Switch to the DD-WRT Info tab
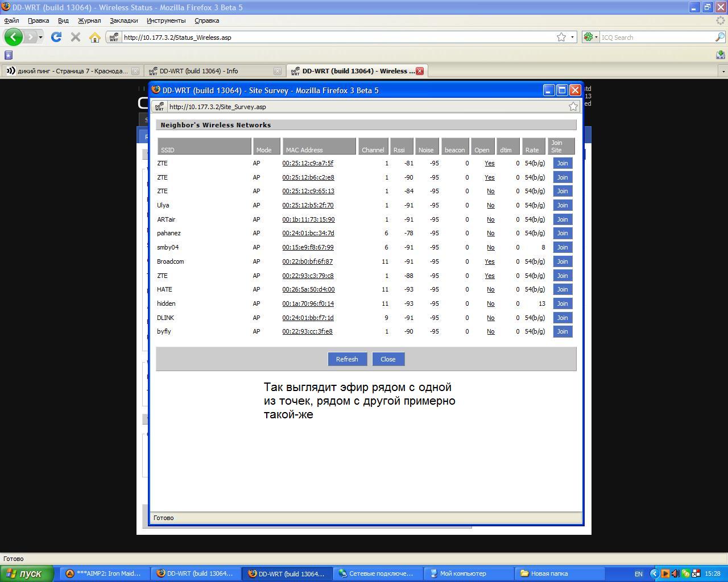The height and width of the screenshot is (582, 728). click(x=214, y=71)
